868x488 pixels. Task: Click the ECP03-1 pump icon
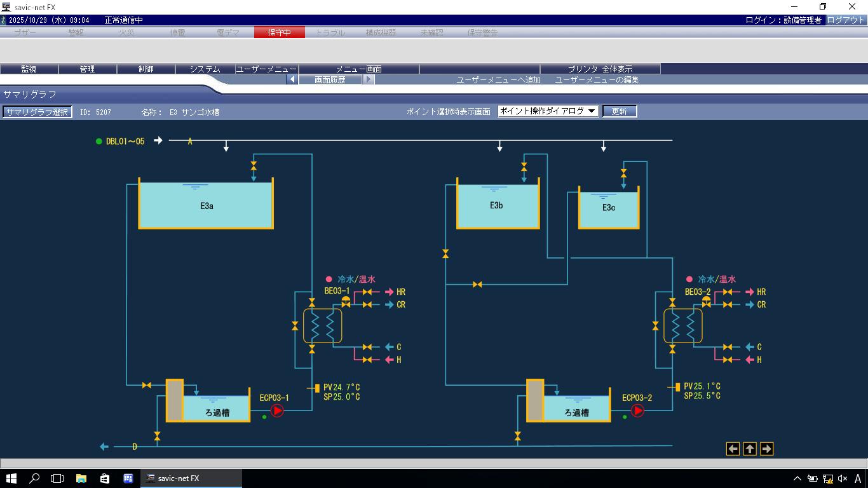[x=277, y=411]
